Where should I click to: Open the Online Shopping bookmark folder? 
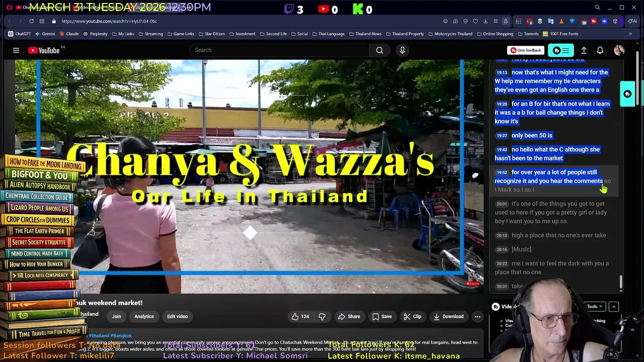(494, 34)
